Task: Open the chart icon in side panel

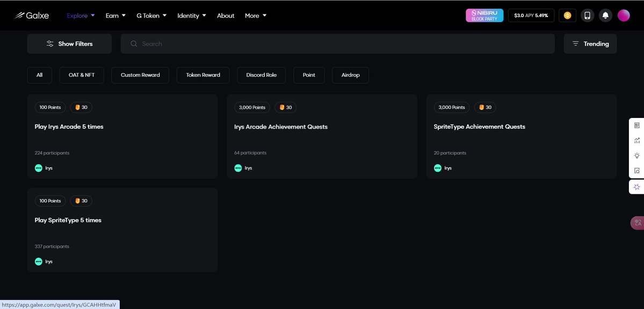Action: [x=636, y=141]
